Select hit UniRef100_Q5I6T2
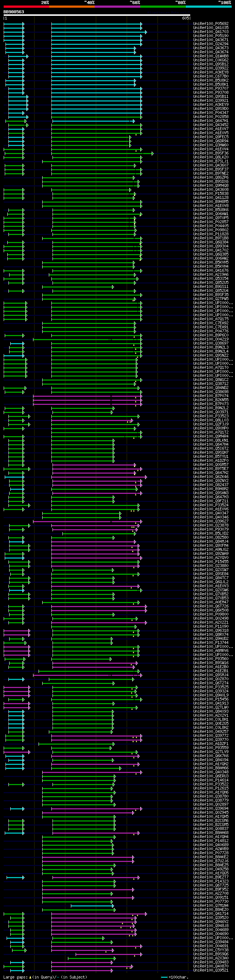This screenshot has width=235, height=980. (x=211, y=449)
